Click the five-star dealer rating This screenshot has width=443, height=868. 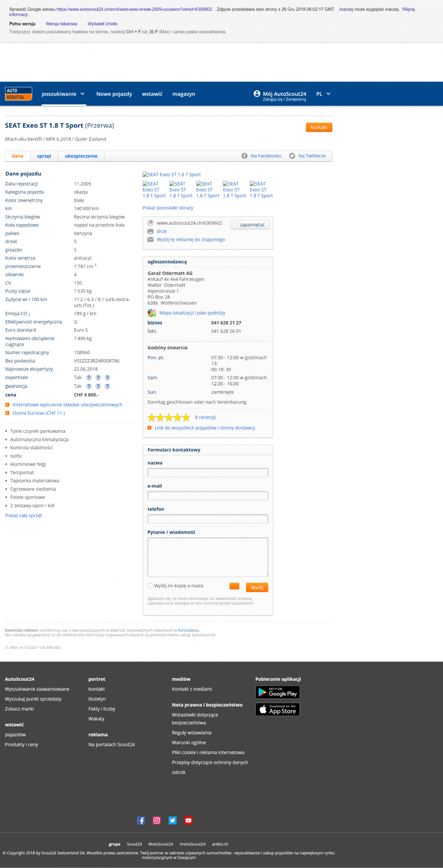[x=169, y=417]
